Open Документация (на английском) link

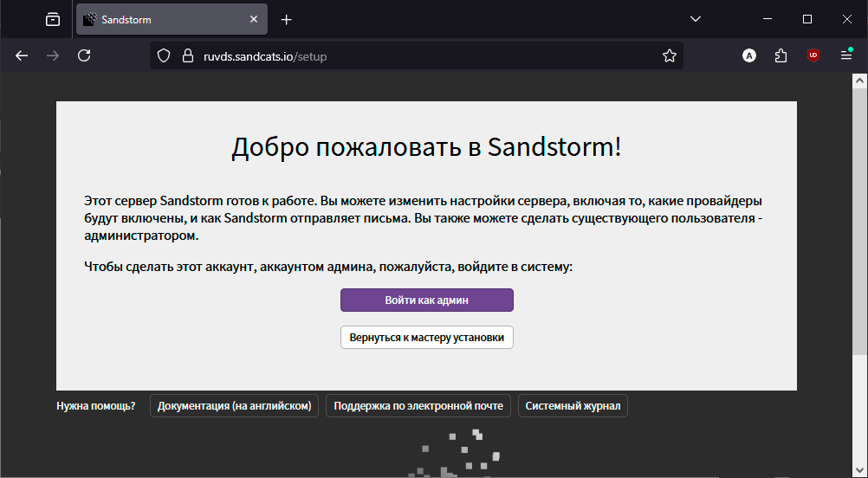(234, 405)
